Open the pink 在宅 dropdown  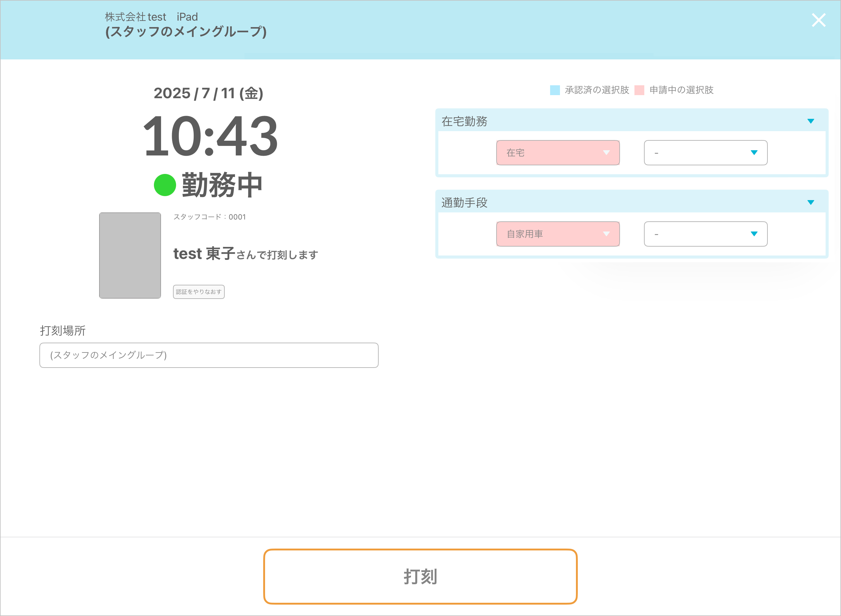558,152
